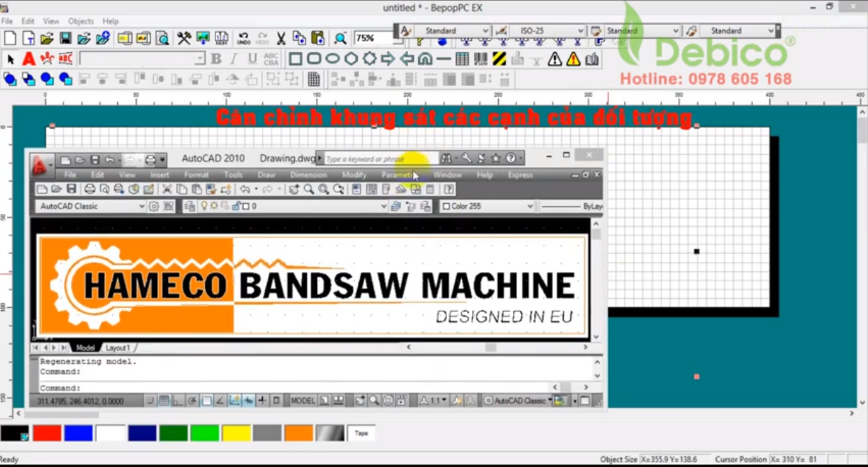
Task: Click the scissors Cut icon
Action: tap(281, 38)
